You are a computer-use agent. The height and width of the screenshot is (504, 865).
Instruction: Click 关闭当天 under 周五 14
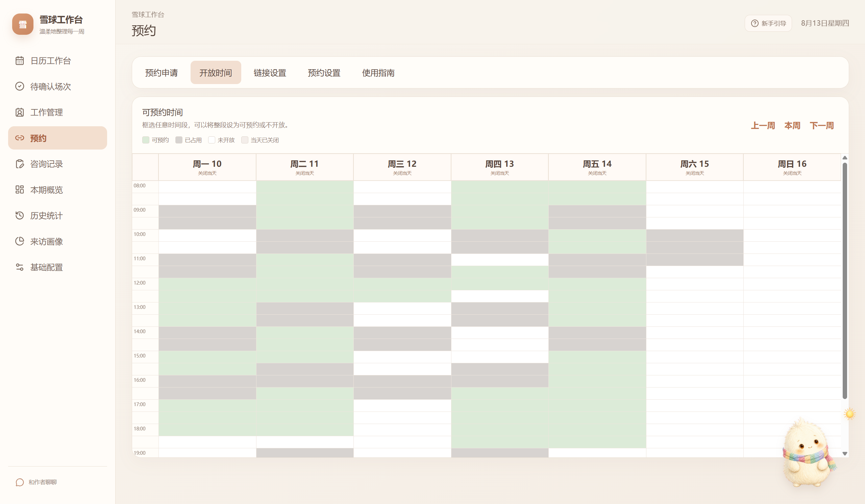click(597, 173)
